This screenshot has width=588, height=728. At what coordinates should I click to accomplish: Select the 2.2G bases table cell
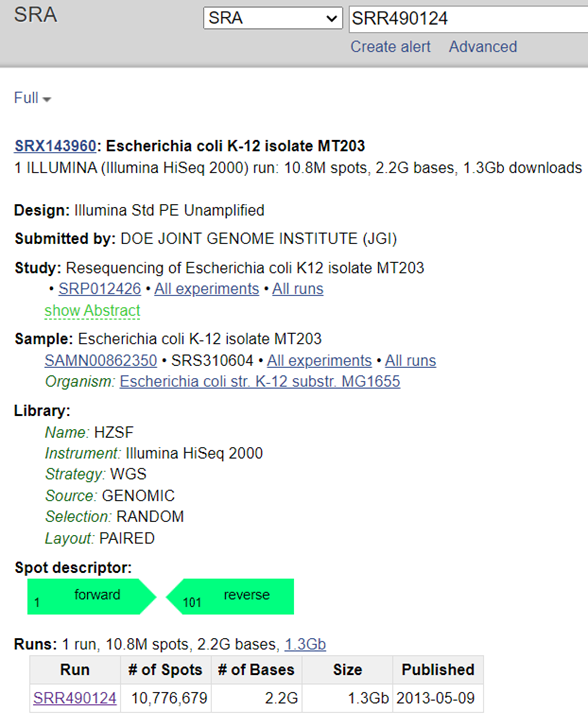[256, 698]
